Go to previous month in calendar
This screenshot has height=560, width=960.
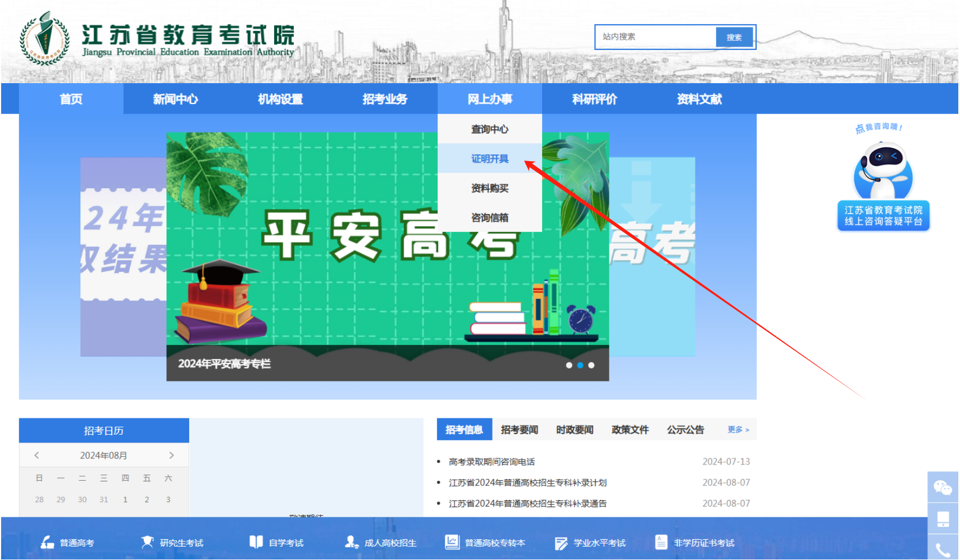coord(37,455)
